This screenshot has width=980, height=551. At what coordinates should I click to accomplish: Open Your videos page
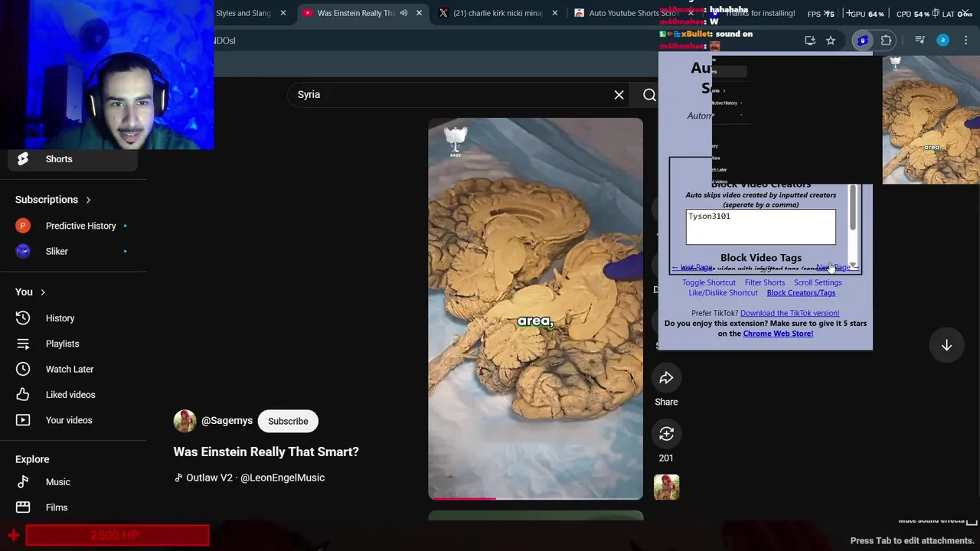pos(69,420)
